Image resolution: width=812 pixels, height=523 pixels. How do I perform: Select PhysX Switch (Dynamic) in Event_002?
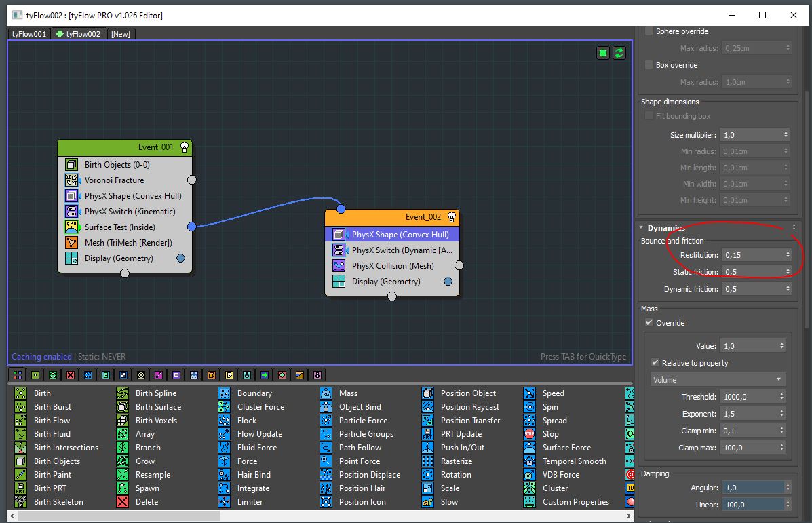click(x=392, y=250)
